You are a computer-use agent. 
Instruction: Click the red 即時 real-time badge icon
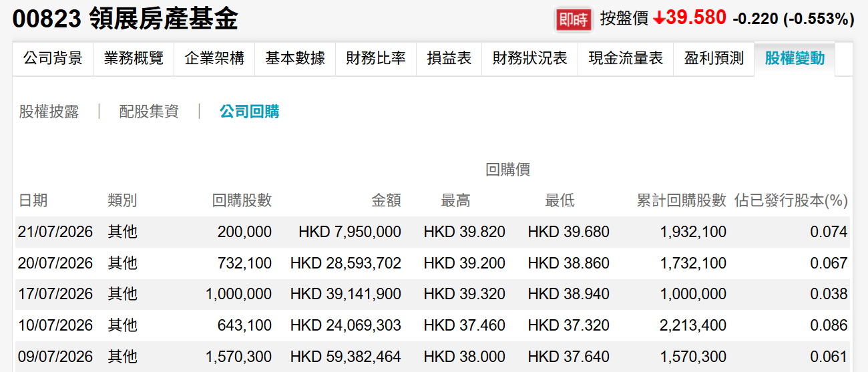[574, 19]
